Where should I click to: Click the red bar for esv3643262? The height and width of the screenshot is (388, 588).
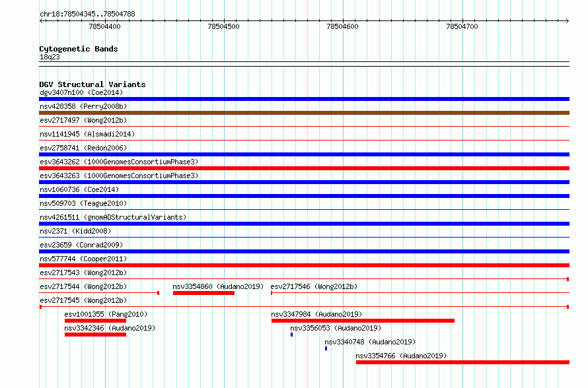[304, 168]
